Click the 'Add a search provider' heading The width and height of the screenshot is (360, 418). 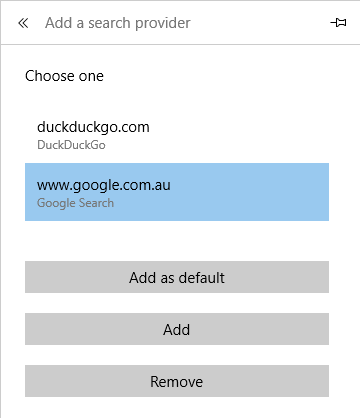(x=118, y=23)
